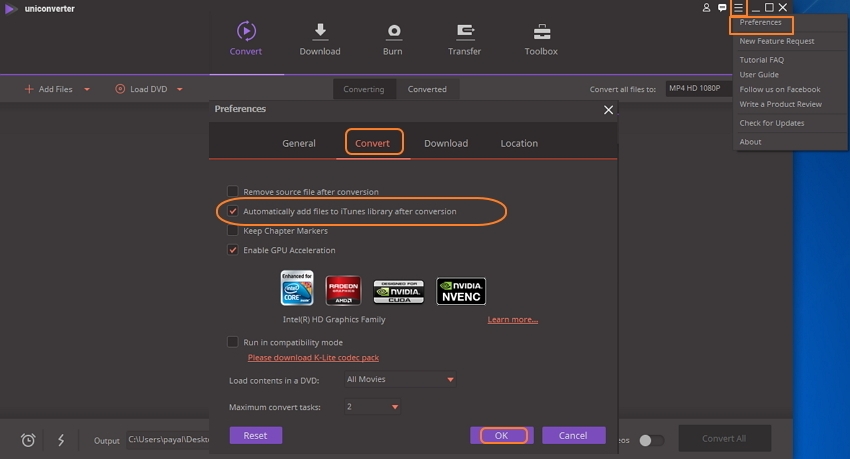
Task: Select the Converted tab
Action: point(427,89)
